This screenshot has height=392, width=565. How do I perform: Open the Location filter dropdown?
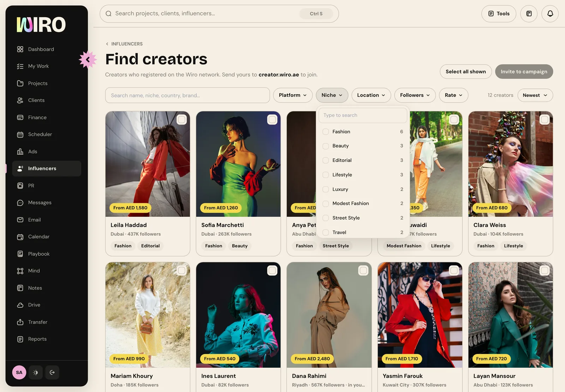tap(371, 95)
